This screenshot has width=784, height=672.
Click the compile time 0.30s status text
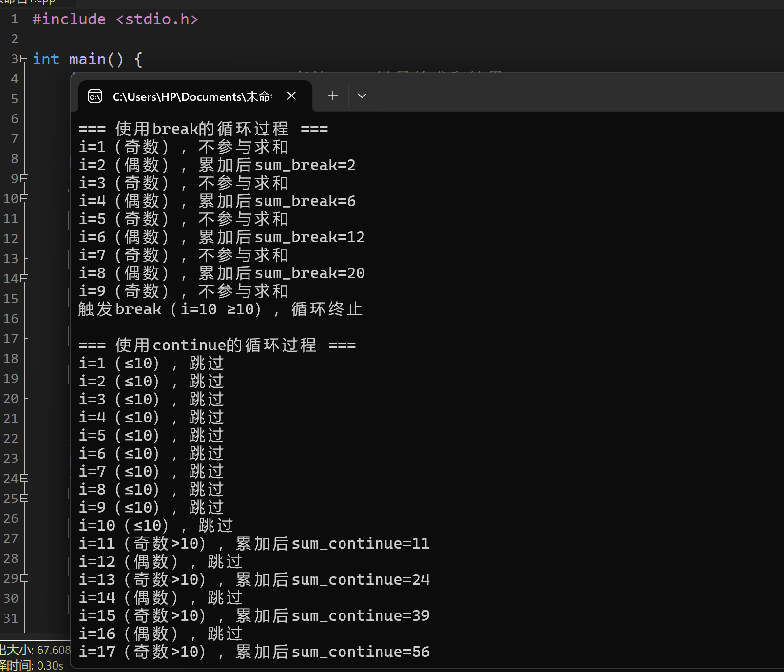pyautogui.click(x=32, y=666)
